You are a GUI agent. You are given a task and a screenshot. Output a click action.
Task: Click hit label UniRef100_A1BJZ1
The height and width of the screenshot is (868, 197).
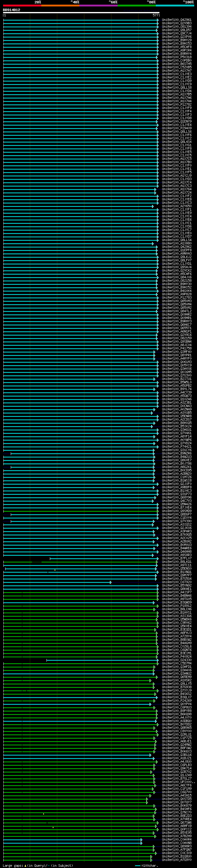[x=176, y=758]
